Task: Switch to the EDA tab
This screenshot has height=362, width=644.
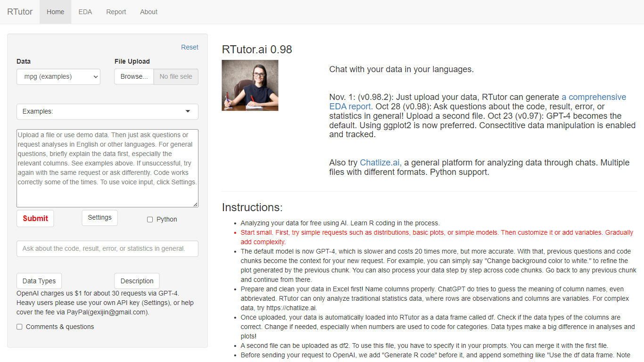Action: click(x=85, y=12)
